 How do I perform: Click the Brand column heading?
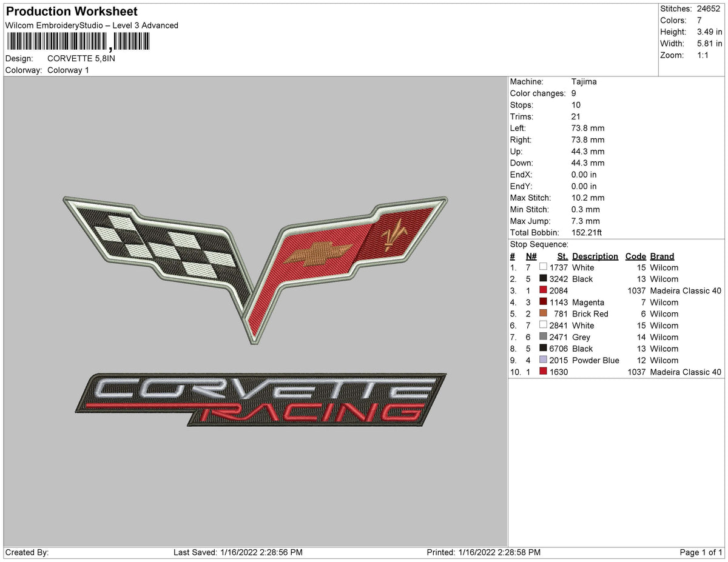coord(662,256)
